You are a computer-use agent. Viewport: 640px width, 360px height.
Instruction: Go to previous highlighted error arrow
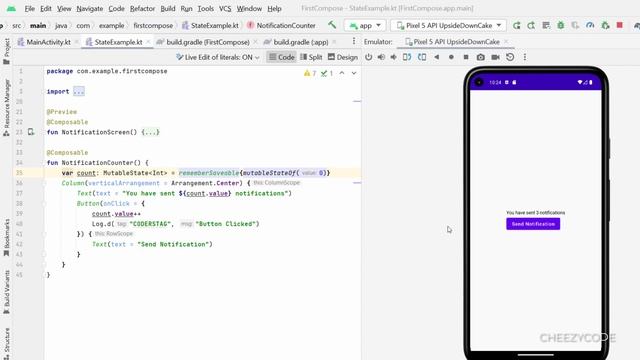[342, 73]
